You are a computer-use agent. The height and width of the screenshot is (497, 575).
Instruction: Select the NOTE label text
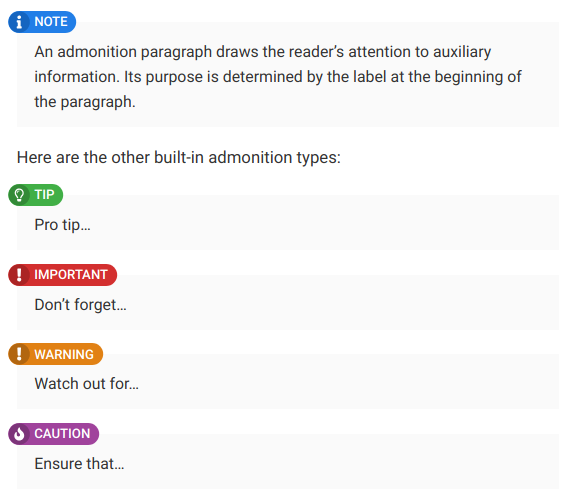pyautogui.click(x=51, y=22)
